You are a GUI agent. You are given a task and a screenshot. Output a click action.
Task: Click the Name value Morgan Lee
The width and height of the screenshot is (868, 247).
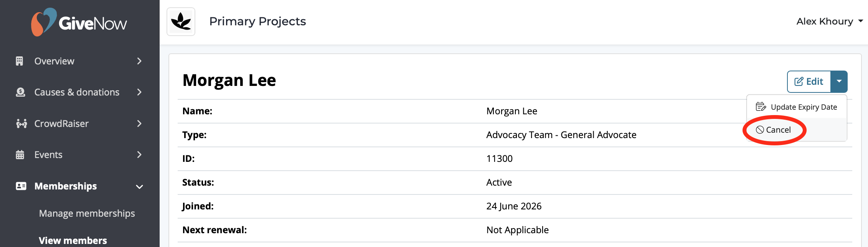click(x=512, y=111)
